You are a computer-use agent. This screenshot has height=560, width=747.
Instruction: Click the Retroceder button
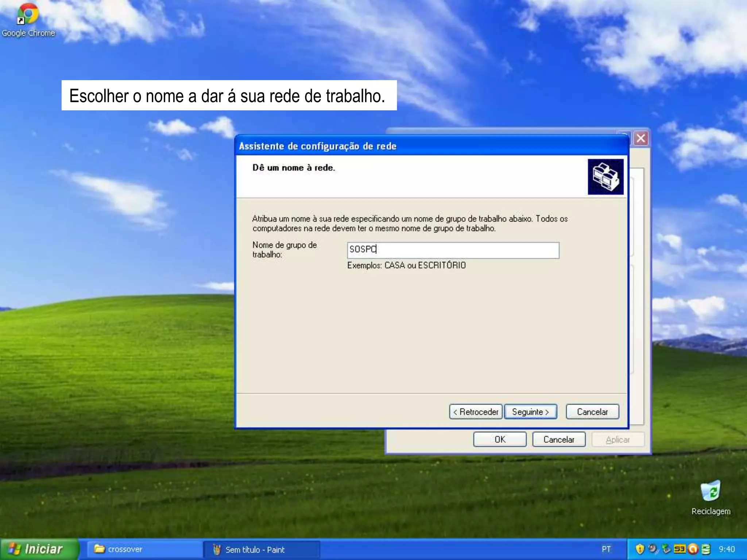[476, 412]
